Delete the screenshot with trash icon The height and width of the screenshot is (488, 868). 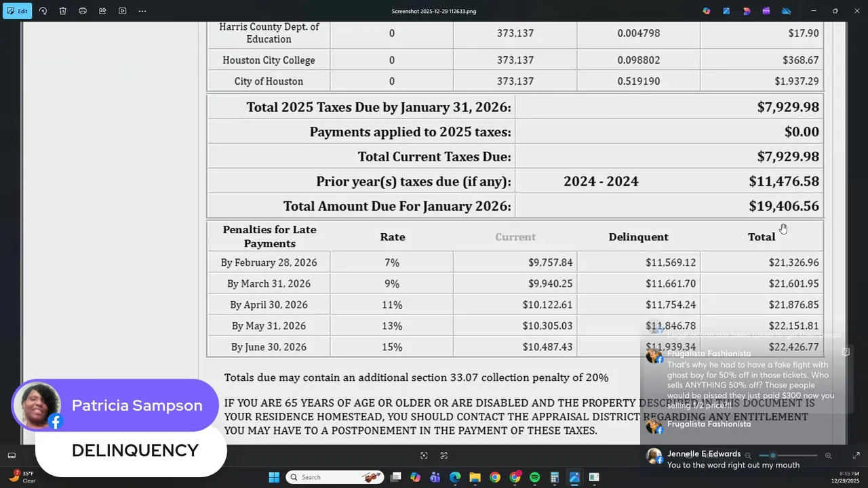pos(62,11)
